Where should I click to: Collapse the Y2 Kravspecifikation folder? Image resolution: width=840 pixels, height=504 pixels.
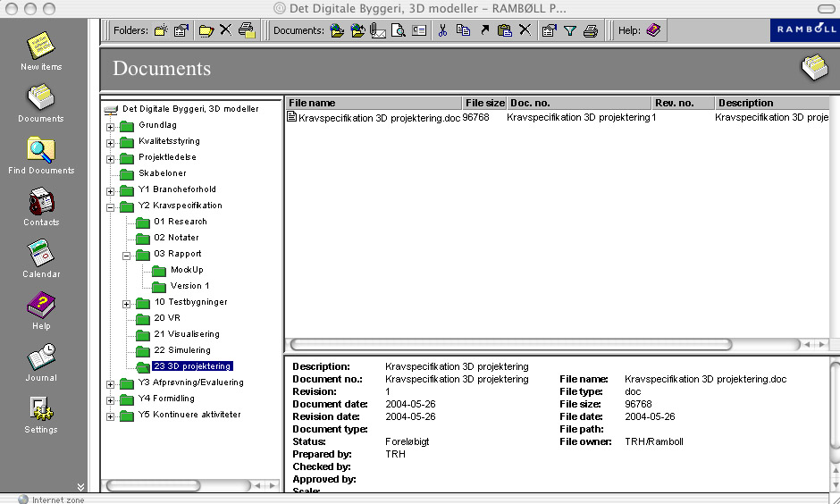click(111, 206)
